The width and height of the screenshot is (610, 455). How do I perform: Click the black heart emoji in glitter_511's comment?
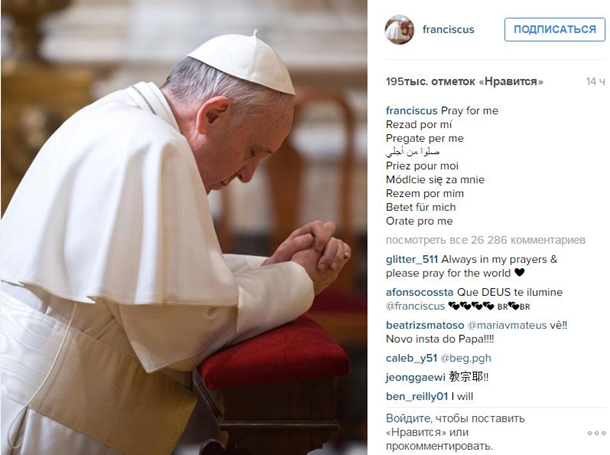coord(519,273)
